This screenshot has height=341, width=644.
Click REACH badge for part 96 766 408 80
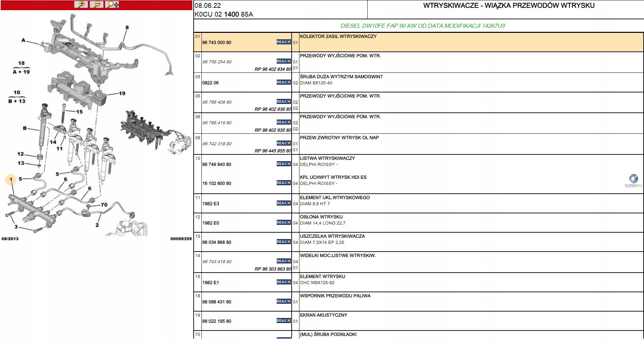point(284,102)
